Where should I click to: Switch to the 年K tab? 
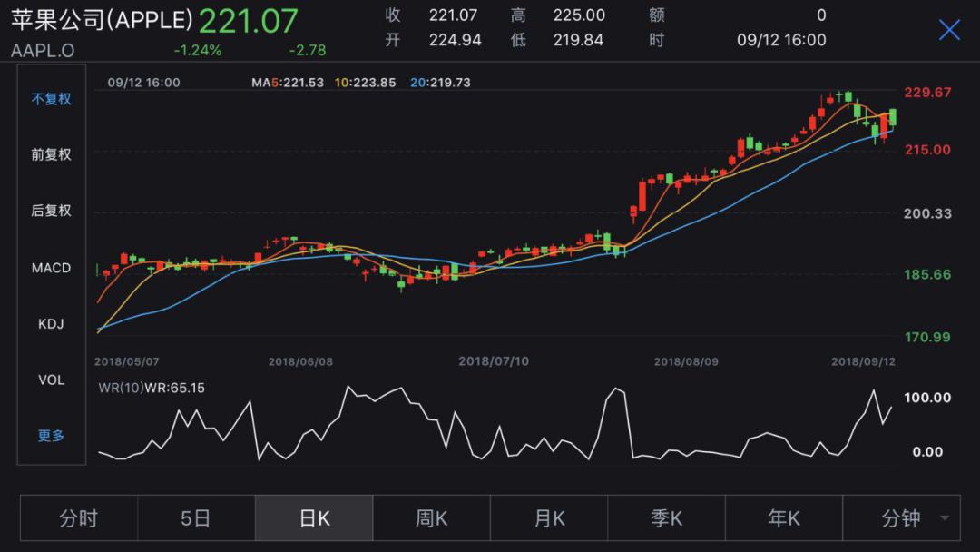[784, 518]
